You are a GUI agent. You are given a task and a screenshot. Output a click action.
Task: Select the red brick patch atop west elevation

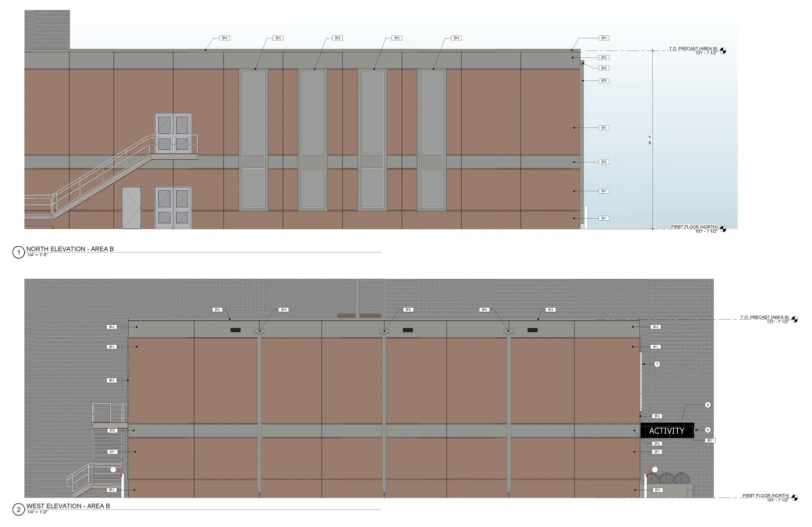pyautogui.click(x=359, y=316)
